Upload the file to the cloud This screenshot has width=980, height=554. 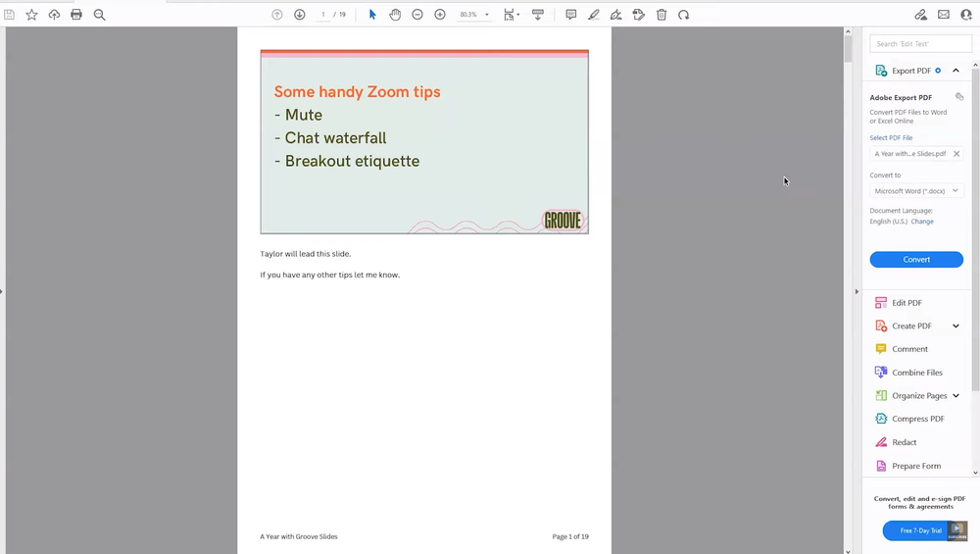click(54, 15)
